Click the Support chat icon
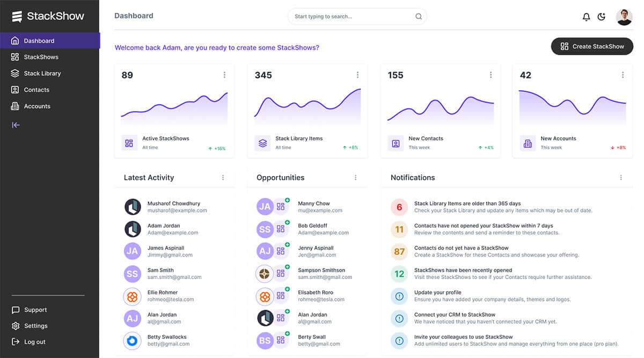This screenshot has width=644, height=358. click(15, 310)
